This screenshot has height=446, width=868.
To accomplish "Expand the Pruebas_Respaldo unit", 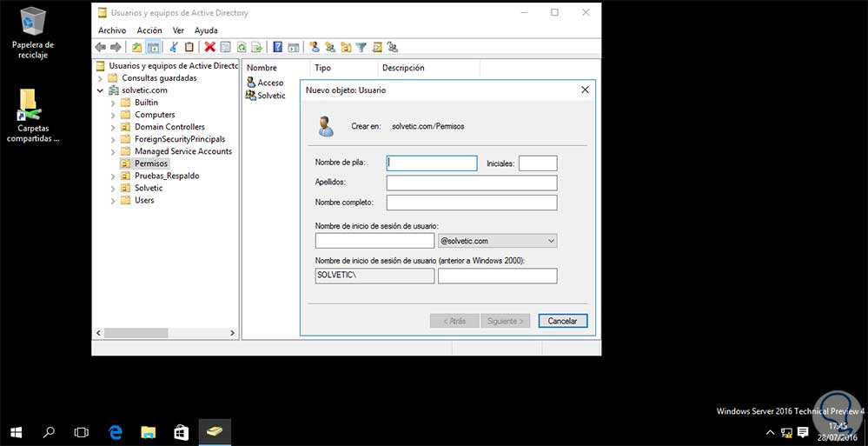I will [113, 176].
